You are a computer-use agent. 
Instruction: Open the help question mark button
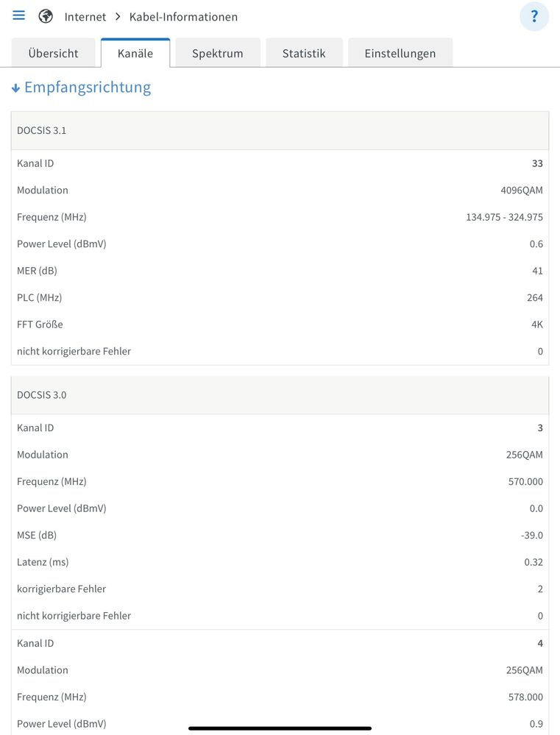click(x=534, y=16)
